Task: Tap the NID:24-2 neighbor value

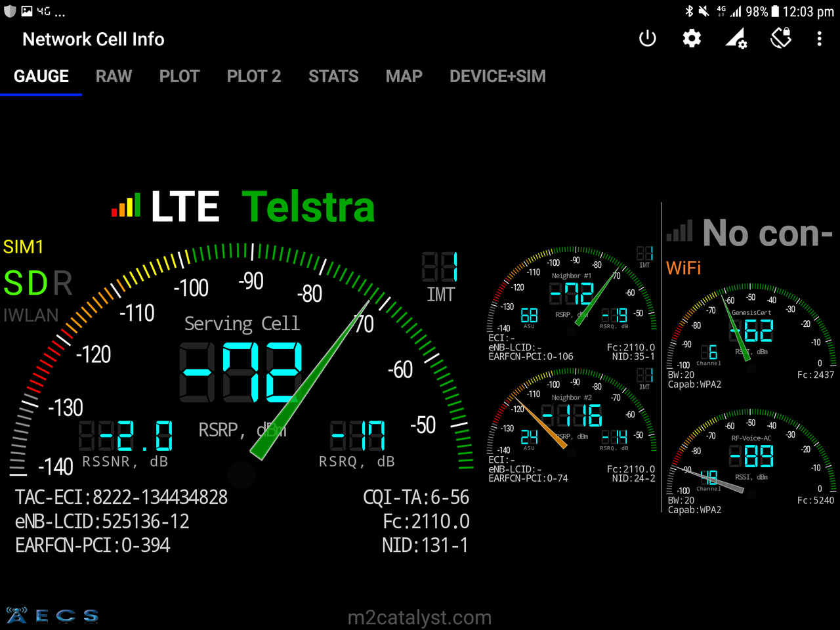Action: pos(633,478)
